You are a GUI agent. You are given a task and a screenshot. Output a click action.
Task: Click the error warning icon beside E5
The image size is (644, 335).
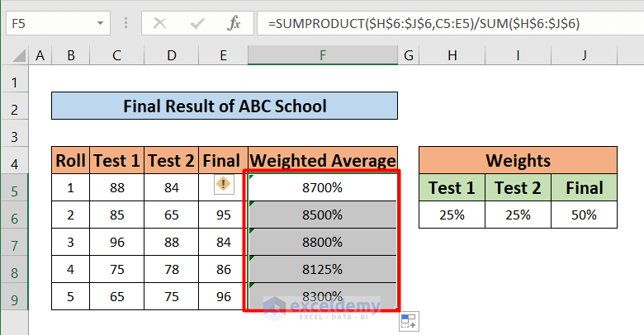[222, 186]
